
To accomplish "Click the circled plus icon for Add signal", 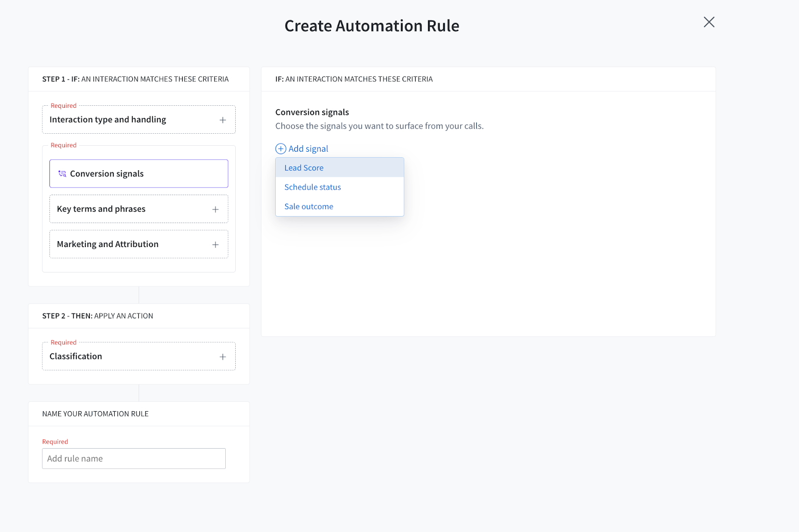I will tap(281, 149).
